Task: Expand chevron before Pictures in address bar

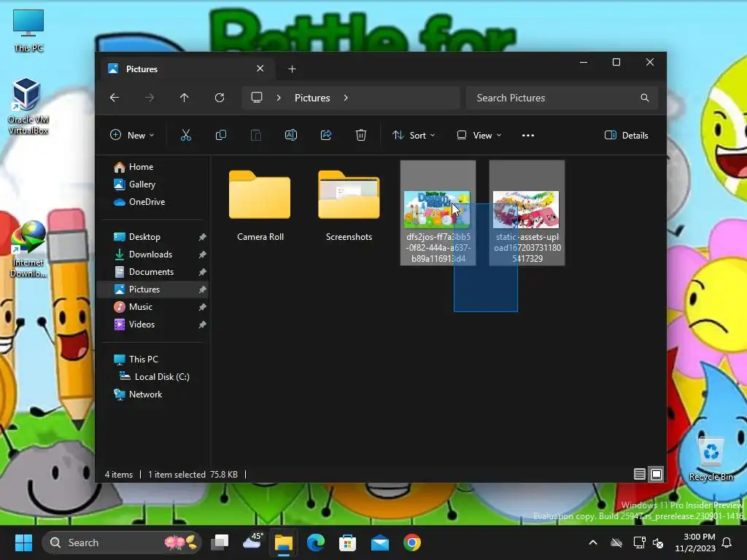Action: tap(279, 98)
